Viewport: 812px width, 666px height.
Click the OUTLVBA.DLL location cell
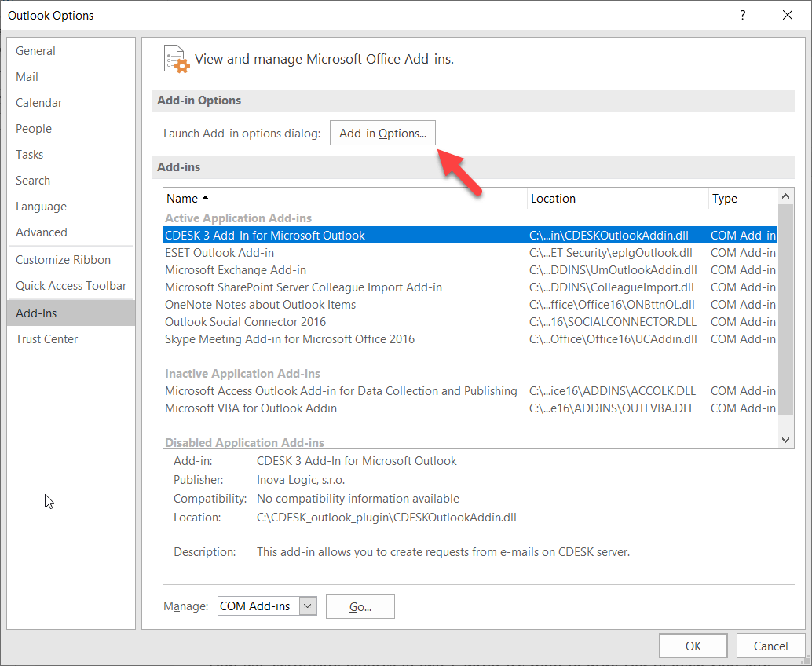pyautogui.click(x=612, y=408)
